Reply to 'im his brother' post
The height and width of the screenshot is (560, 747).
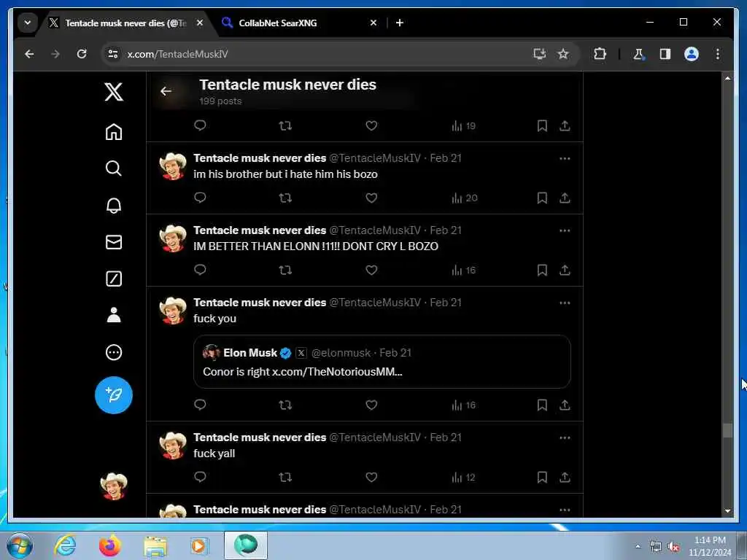pos(200,198)
